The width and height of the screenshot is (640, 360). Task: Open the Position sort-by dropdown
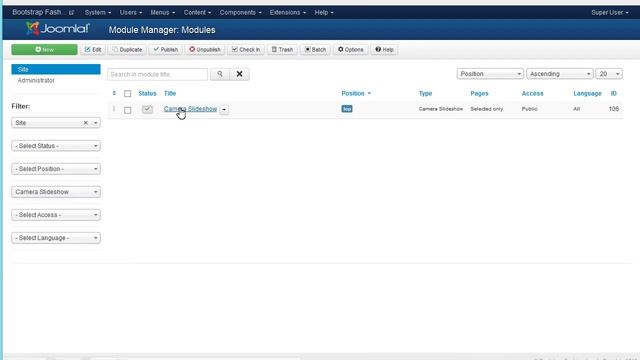coord(490,74)
